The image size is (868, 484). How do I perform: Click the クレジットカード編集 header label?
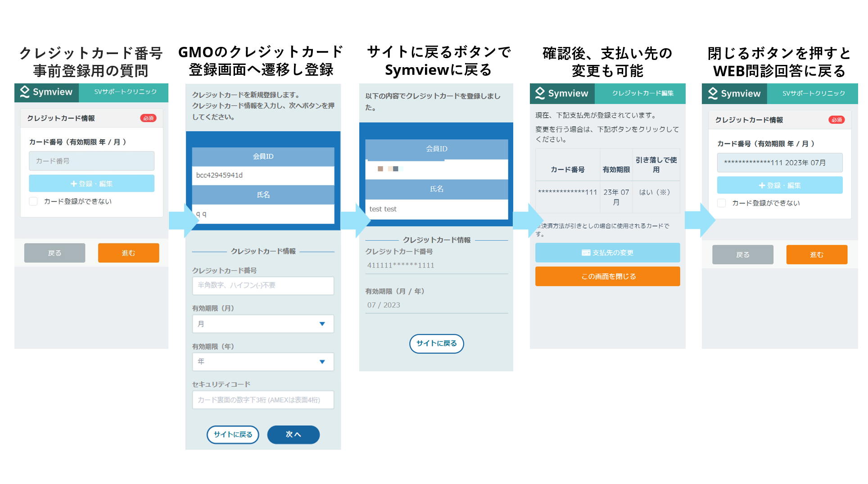642,93
